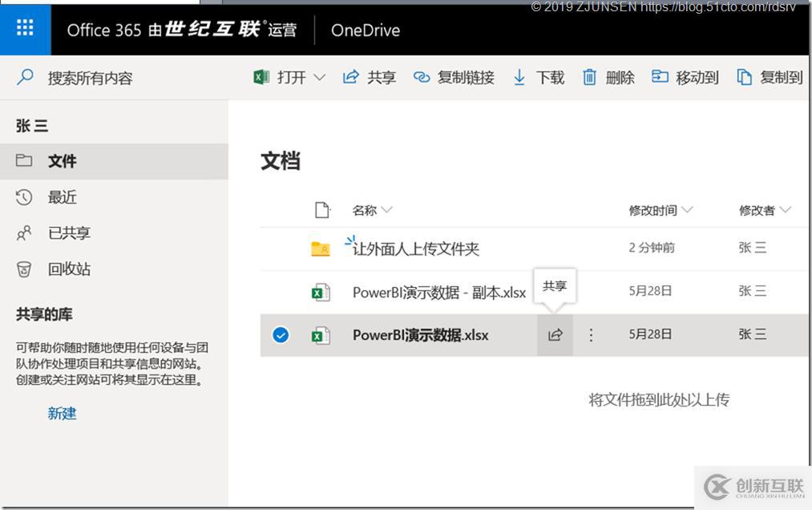Click the 共享的库 heading
The width and height of the screenshot is (812, 510).
pos(44,314)
